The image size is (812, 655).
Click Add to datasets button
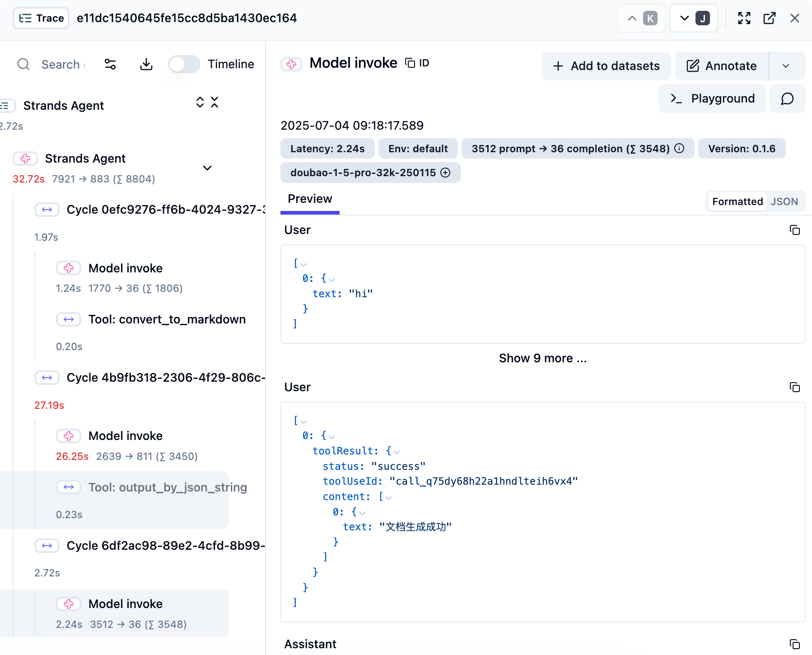tap(606, 66)
